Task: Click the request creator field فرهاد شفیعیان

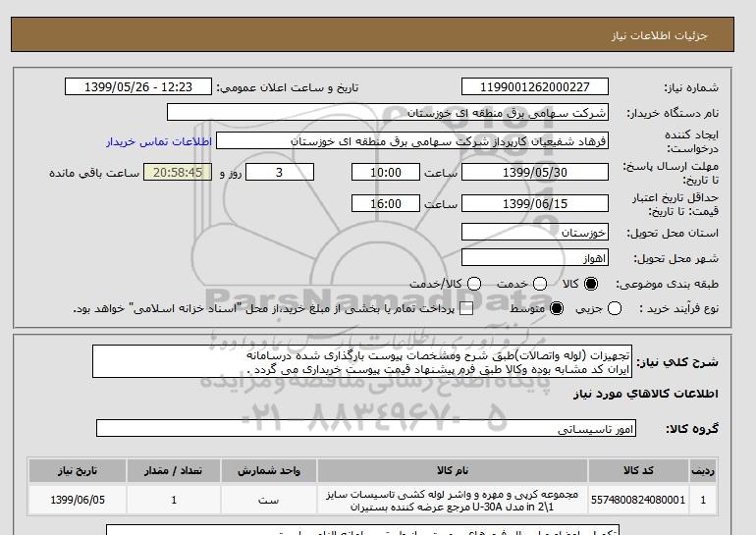Action: [412, 141]
